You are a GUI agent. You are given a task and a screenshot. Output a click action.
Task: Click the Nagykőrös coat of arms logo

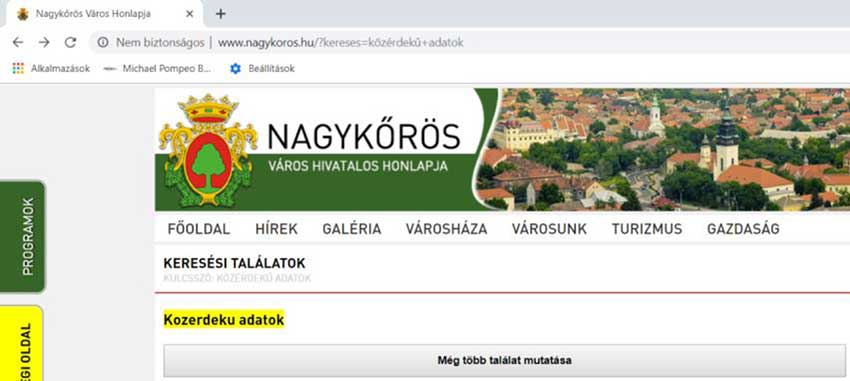click(208, 150)
